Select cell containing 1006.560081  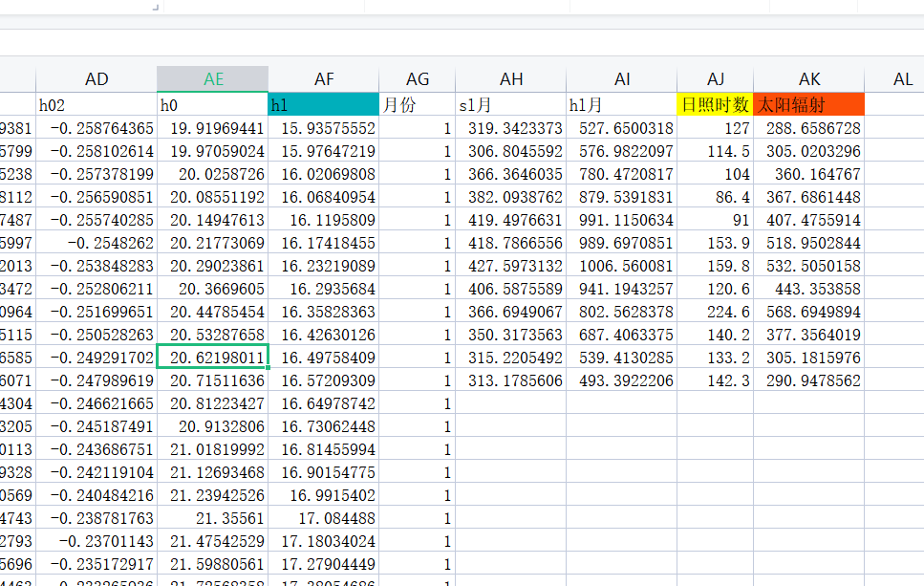tap(622, 266)
